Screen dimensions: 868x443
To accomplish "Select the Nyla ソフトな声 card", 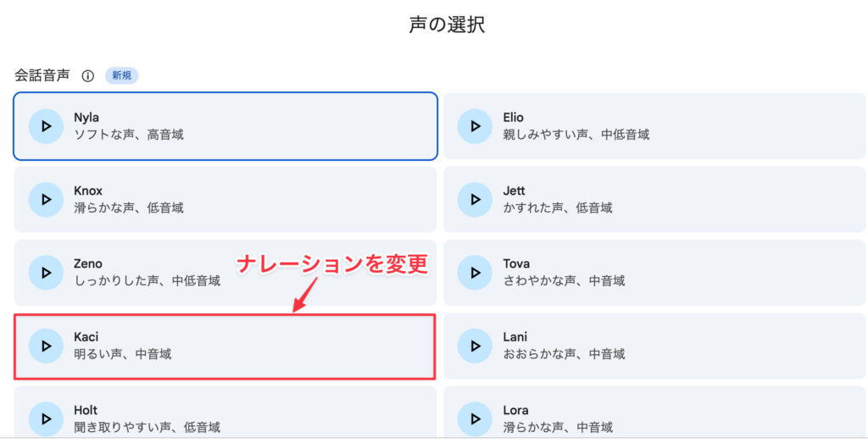I will coord(225,126).
